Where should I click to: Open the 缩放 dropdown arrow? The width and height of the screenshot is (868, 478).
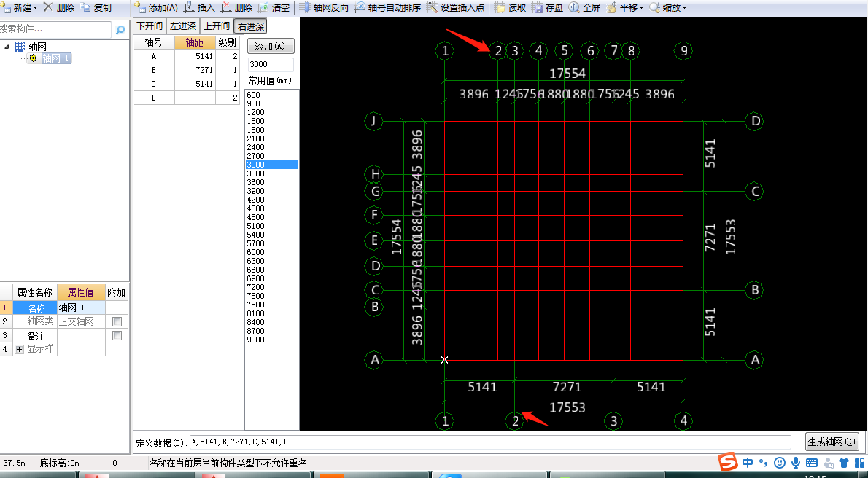point(684,8)
